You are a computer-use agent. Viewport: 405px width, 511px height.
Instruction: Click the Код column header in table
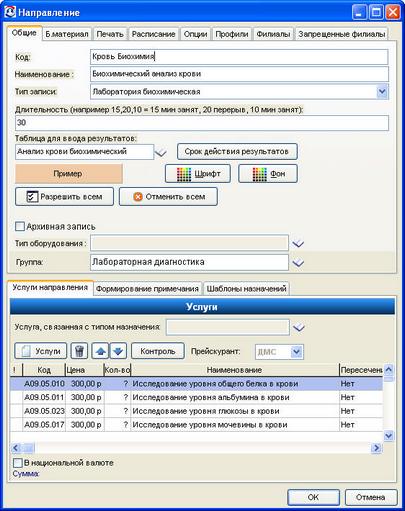44,370
